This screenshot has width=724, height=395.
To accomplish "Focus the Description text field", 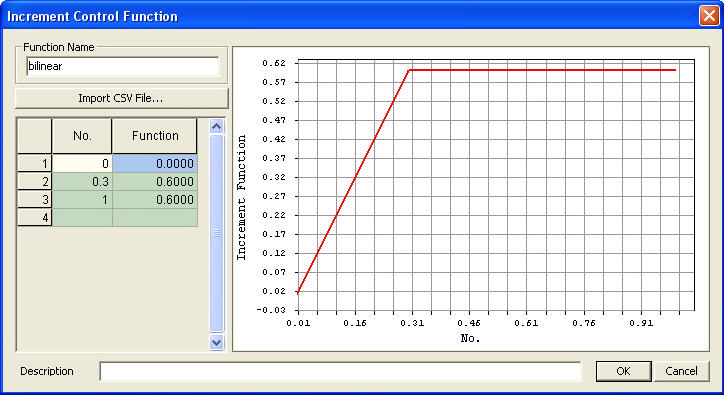I will pos(340,371).
